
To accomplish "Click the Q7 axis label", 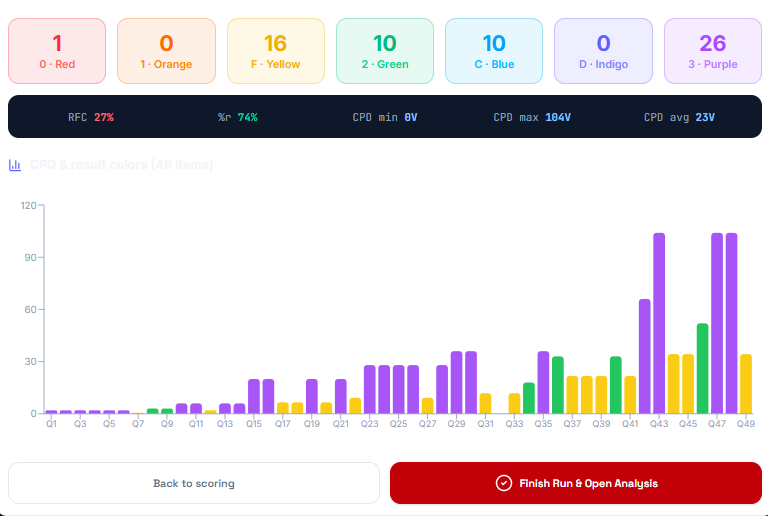I will pyautogui.click(x=138, y=424).
